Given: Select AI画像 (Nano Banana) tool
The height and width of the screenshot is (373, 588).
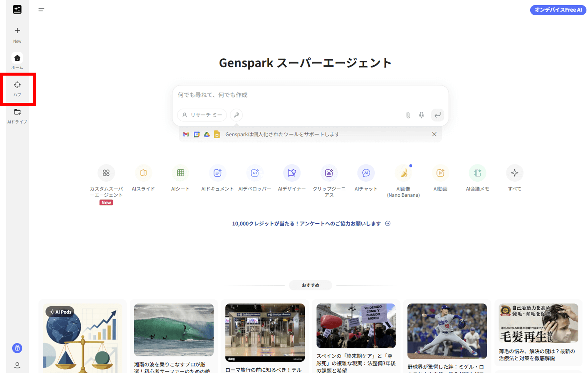Looking at the screenshot, I should [x=403, y=173].
